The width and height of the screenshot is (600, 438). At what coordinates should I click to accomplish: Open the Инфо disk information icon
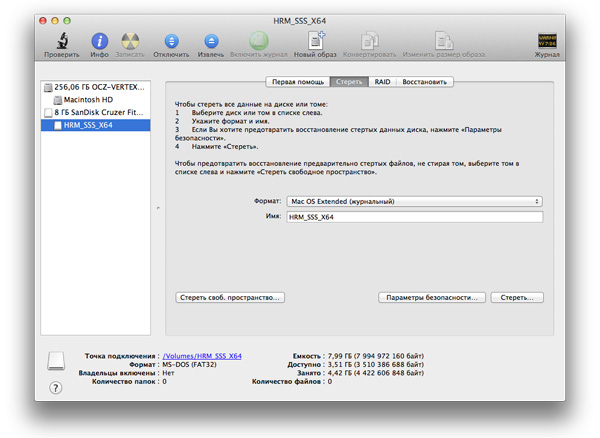[x=100, y=42]
